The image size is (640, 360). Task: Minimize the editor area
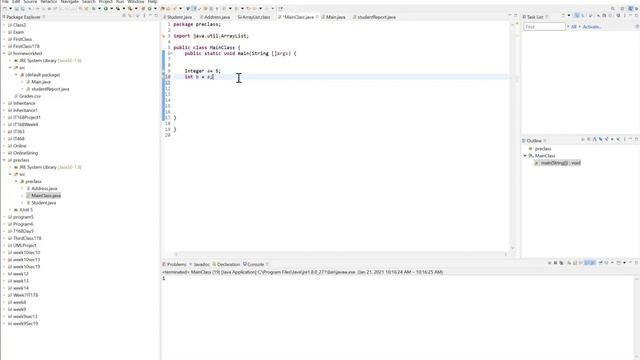click(510, 15)
